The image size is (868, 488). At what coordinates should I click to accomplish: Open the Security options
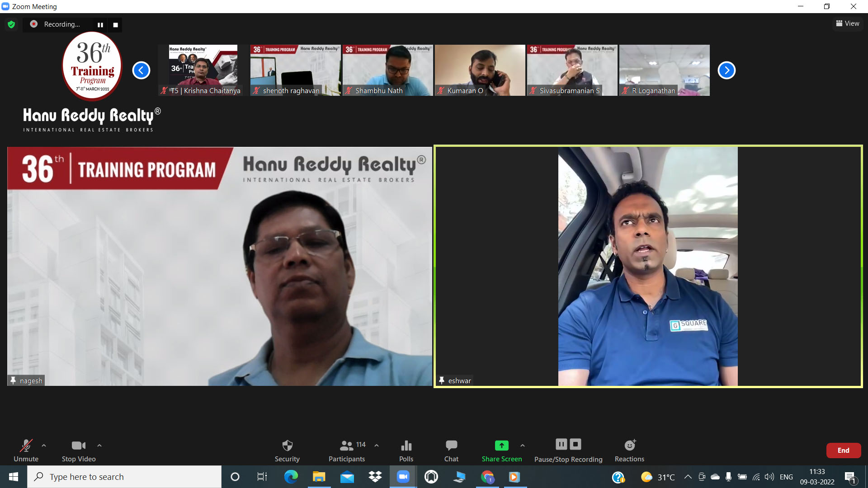[x=287, y=450]
